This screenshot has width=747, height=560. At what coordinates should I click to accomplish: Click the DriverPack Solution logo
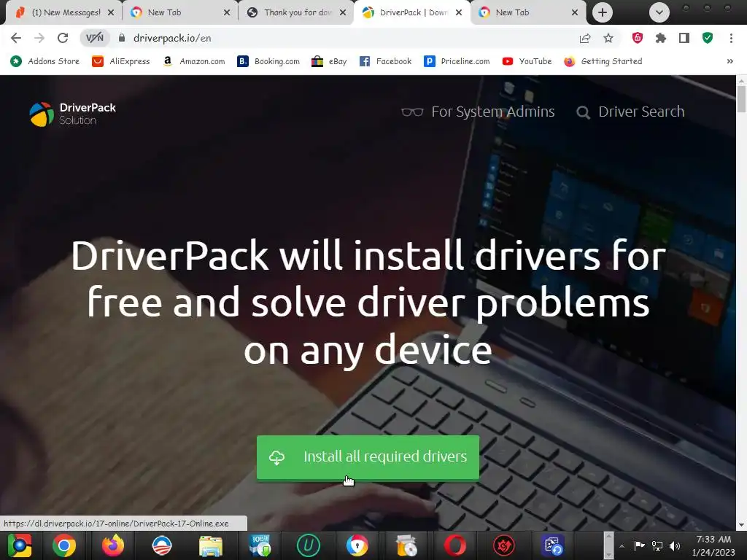click(x=73, y=114)
